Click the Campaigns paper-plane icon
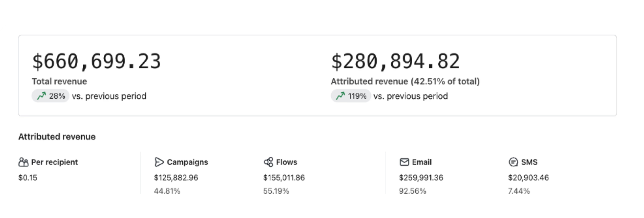Image resolution: width=644 pixels, height=218 pixels. (x=159, y=162)
